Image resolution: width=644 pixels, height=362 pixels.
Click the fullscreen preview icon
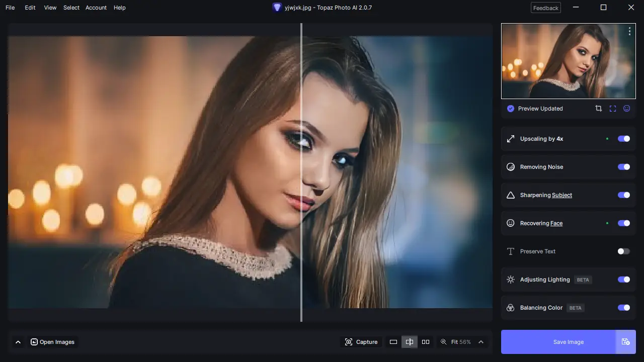click(612, 108)
